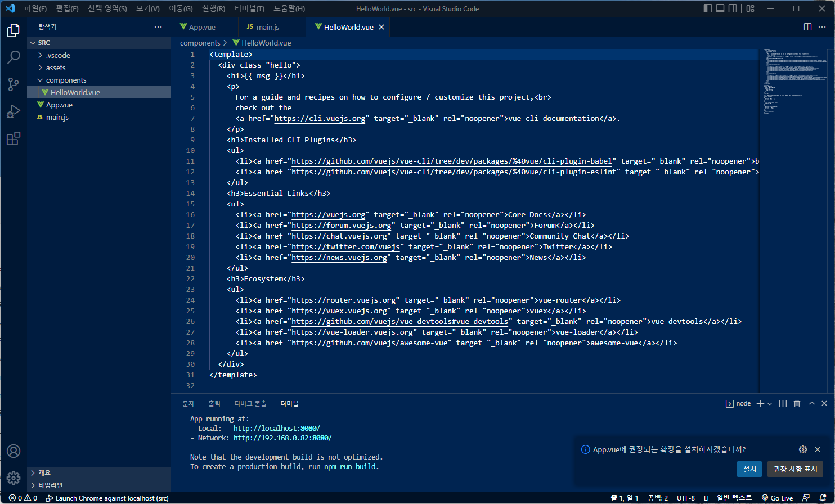Open new terminal profile dropdown arrow

coord(770,404)
